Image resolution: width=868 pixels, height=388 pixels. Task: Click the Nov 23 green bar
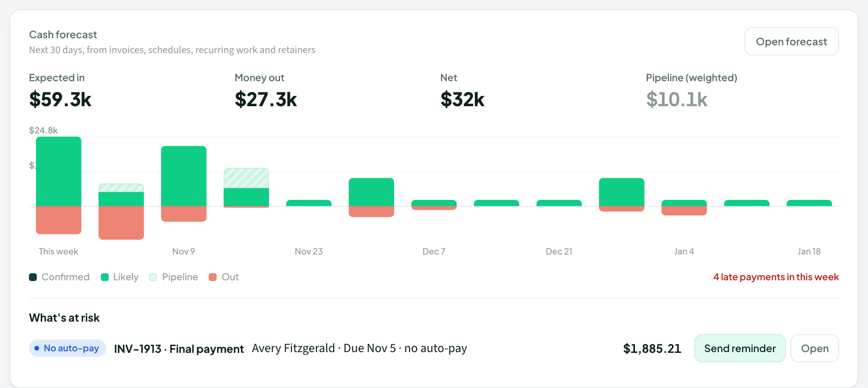click(x=309, y=203)
